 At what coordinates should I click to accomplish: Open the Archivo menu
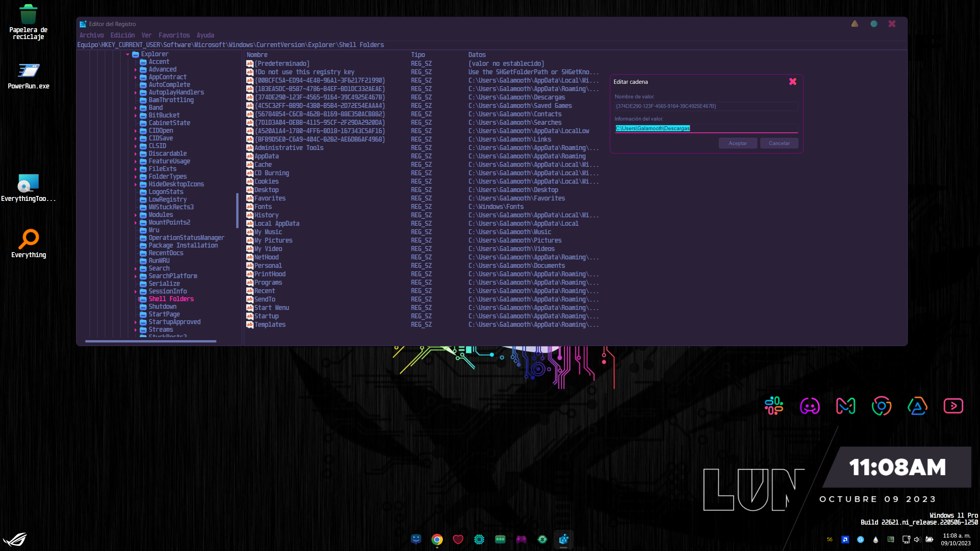click(x=91, y=35)
